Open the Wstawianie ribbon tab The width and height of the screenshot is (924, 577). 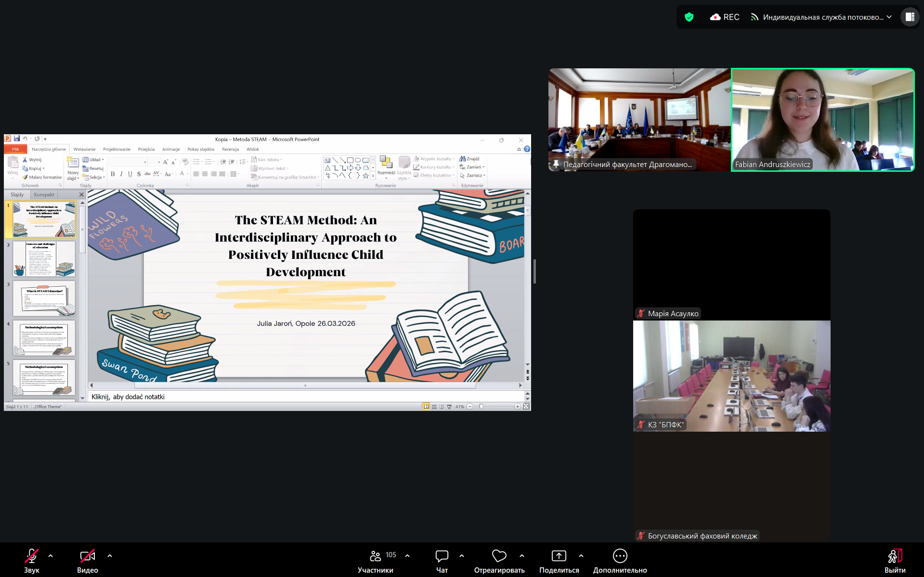[84, 149]
